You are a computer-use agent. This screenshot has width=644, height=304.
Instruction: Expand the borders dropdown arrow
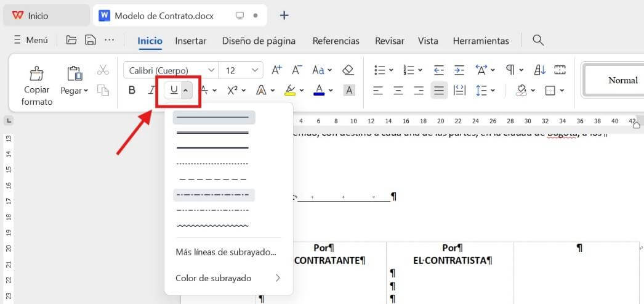tap(562, 91)
